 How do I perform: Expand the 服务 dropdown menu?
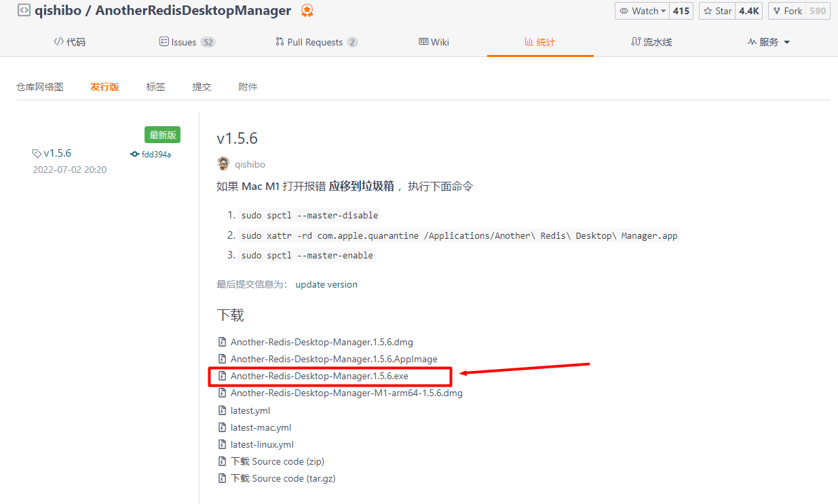point(769,42)
